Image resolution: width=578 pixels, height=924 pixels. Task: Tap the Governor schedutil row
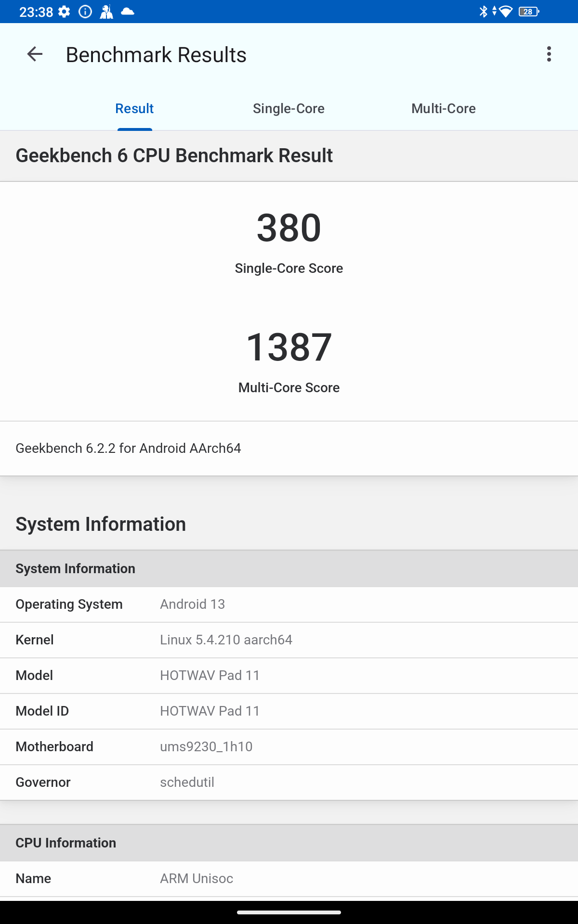click(289, 783)
